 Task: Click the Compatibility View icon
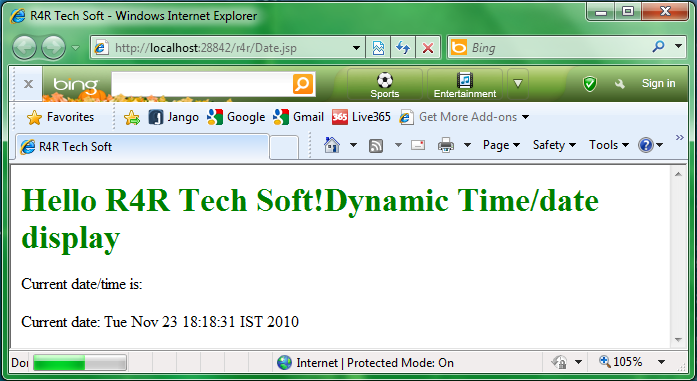pos(378,48)
